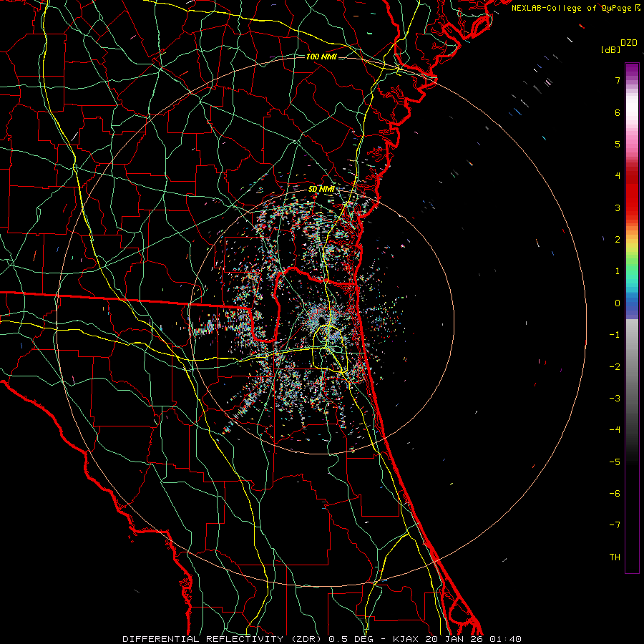Click the -5 value on color scale
Screen dimensions: 644x644
[615, 462]
